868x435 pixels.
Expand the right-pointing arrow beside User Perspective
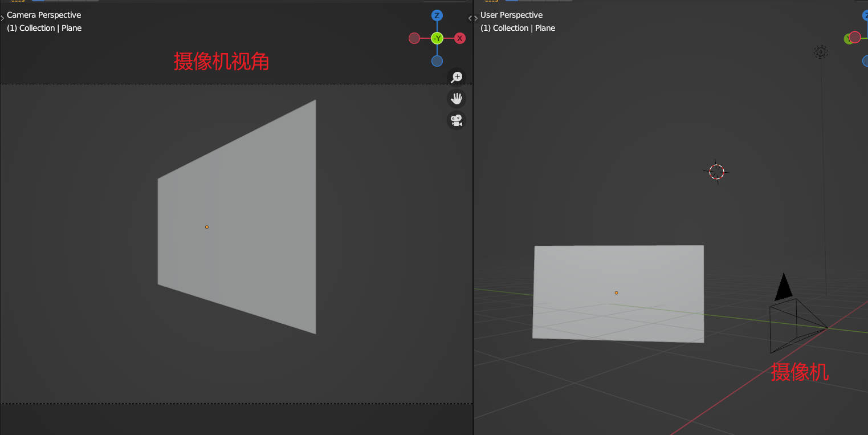coord(476,18)
